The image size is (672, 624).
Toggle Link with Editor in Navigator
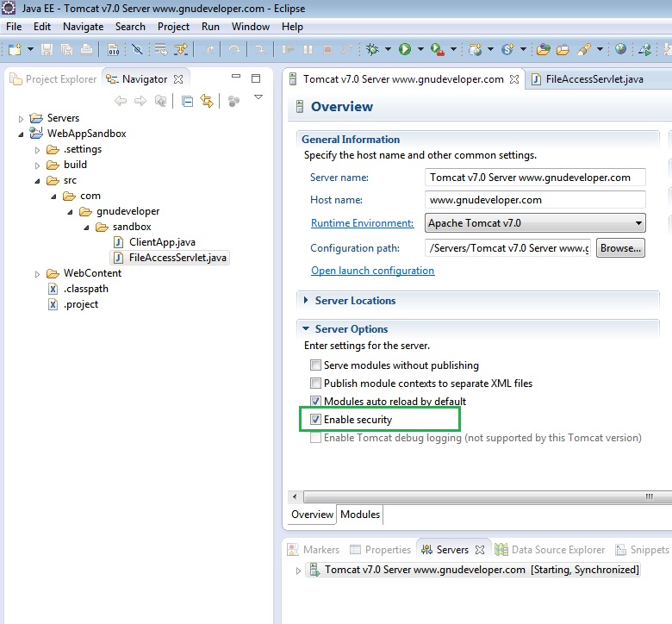207,101
